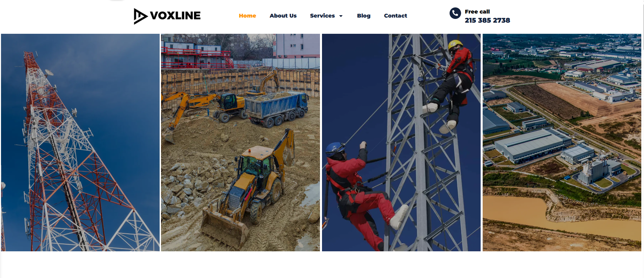The height and width of the screenshot is (278, 644).
Task: Click the blue dump truck in photo
Action: [276, 109]
